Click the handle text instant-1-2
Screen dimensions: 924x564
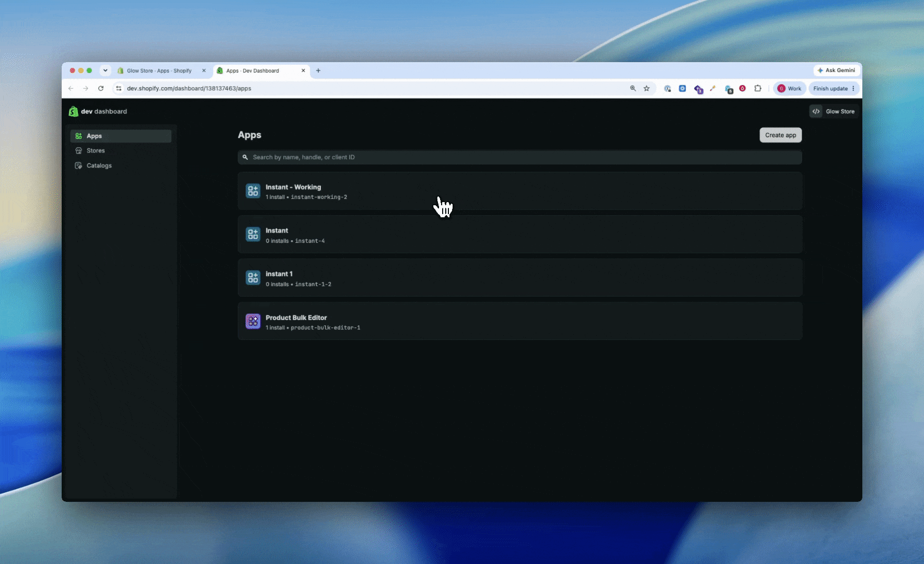(x=313, y=285)
